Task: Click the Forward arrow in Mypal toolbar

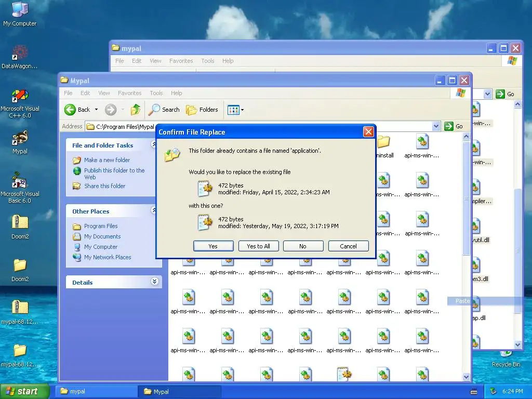Action: [x=111, y=110]
